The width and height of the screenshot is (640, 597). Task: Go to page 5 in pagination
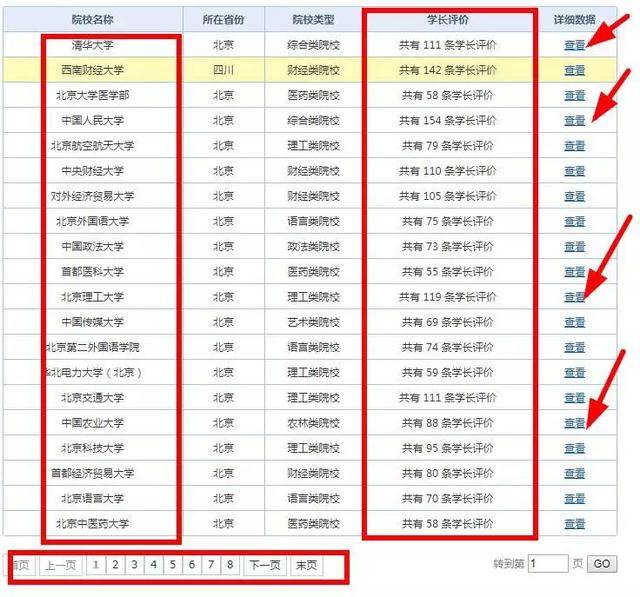pos(173,565)
